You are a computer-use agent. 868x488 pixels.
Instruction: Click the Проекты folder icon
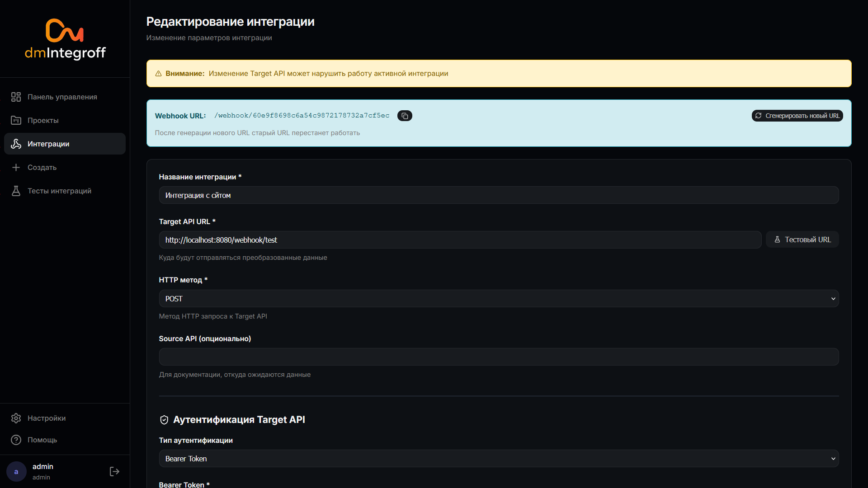[16, 121]
